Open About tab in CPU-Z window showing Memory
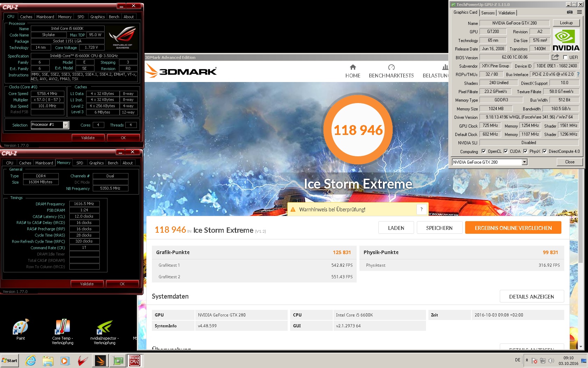 click(x=127, y=163)
